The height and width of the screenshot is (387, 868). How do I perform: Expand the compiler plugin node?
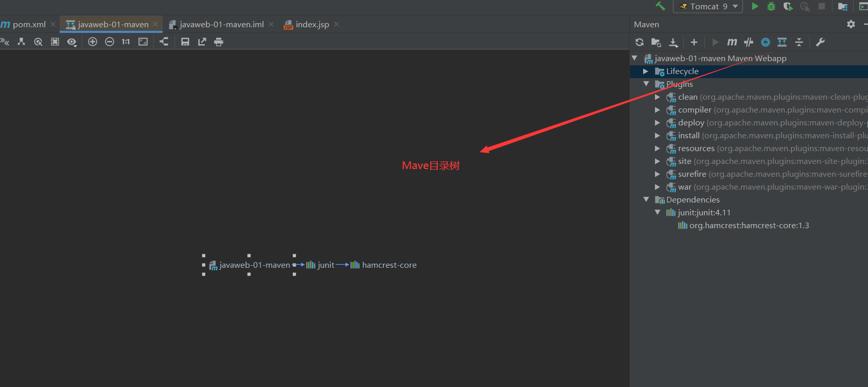[x=657, y=109]
